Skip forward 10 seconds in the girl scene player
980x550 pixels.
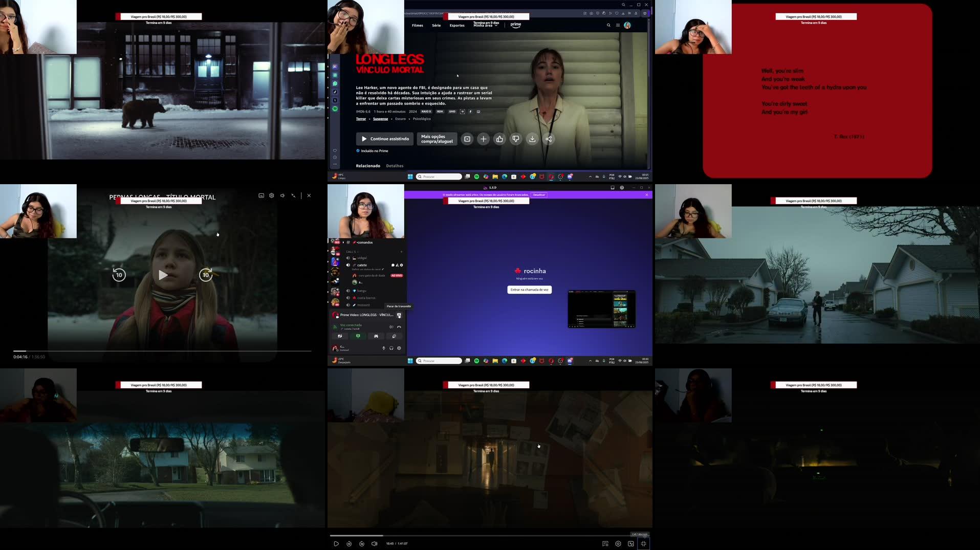(206, 275)
